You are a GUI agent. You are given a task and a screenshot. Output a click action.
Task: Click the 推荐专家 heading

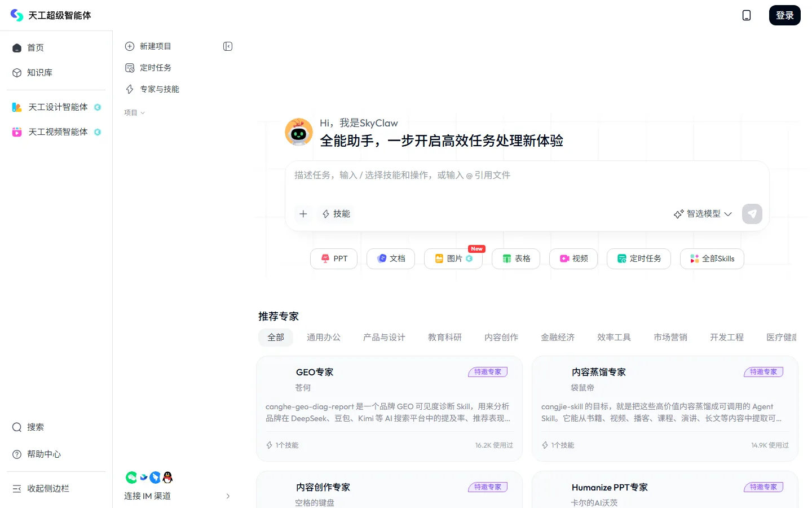click(x=279, y=317)
